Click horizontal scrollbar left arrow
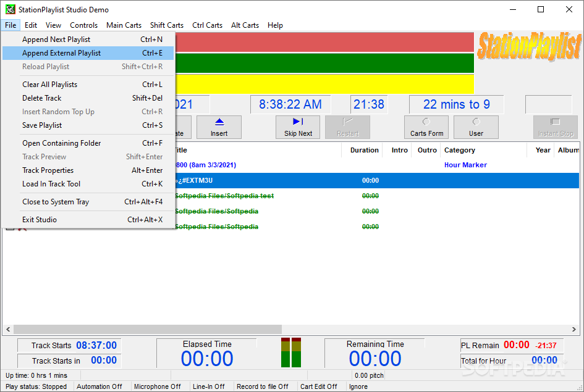 coord(8,329)
